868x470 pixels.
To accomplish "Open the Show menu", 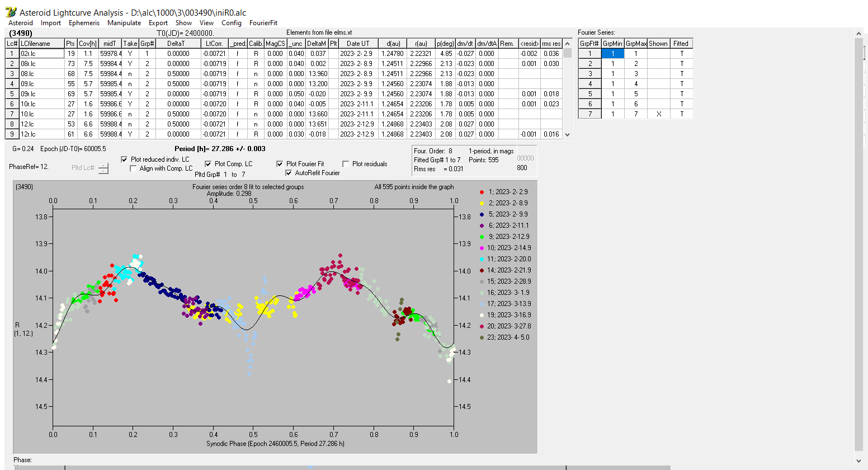I will click(x=183, y=23).
